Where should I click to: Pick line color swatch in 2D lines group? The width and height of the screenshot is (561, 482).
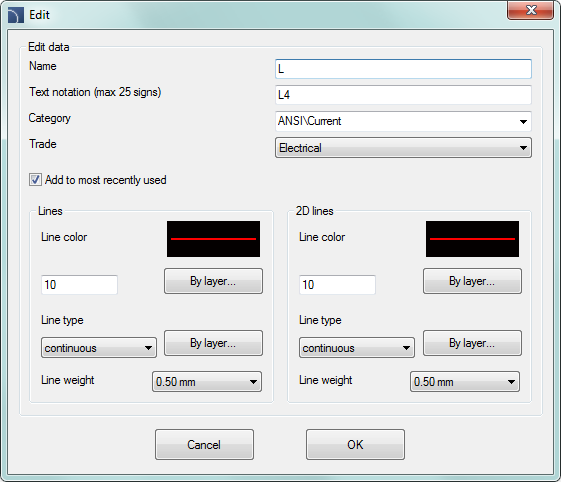coord(472,239)
